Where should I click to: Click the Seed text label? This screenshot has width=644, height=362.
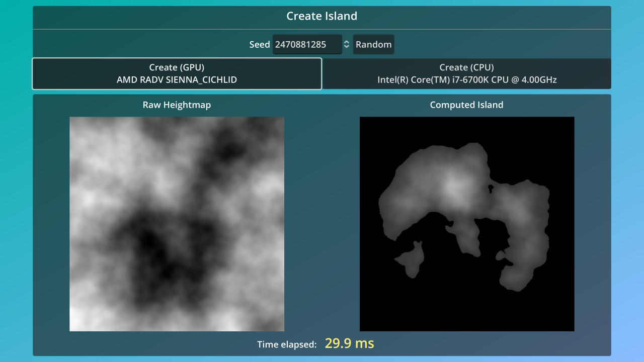pos(260,44)
